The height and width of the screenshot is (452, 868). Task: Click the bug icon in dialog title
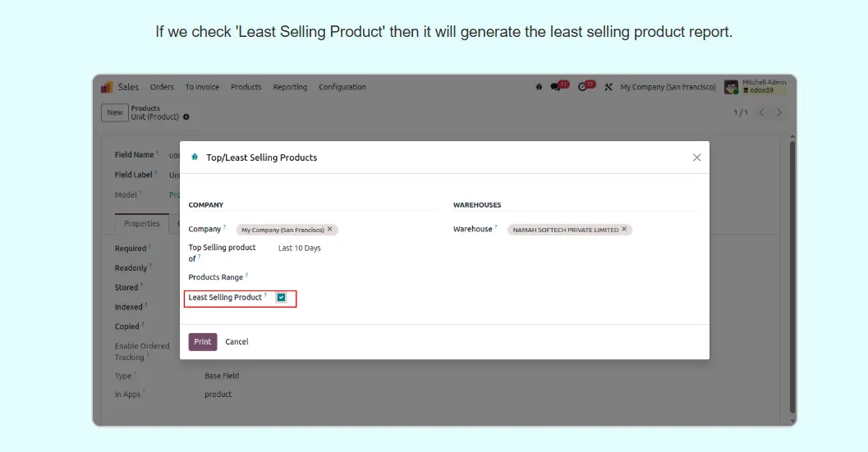point(195,158)
